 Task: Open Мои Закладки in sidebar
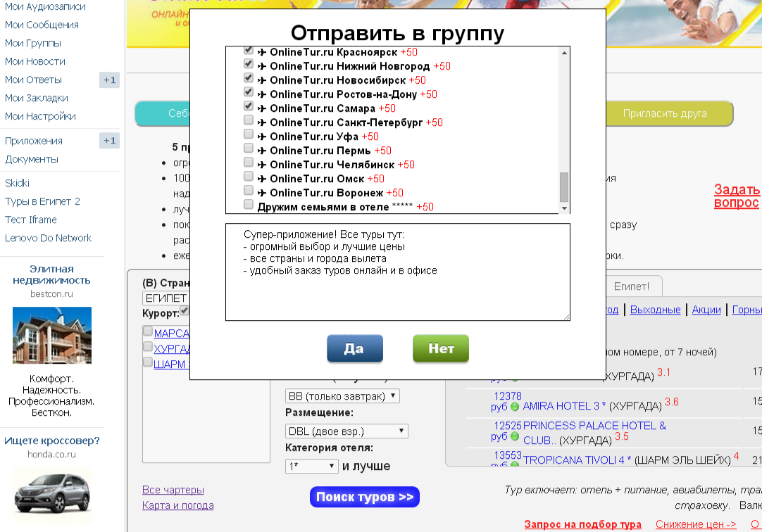tap(37, 98)
